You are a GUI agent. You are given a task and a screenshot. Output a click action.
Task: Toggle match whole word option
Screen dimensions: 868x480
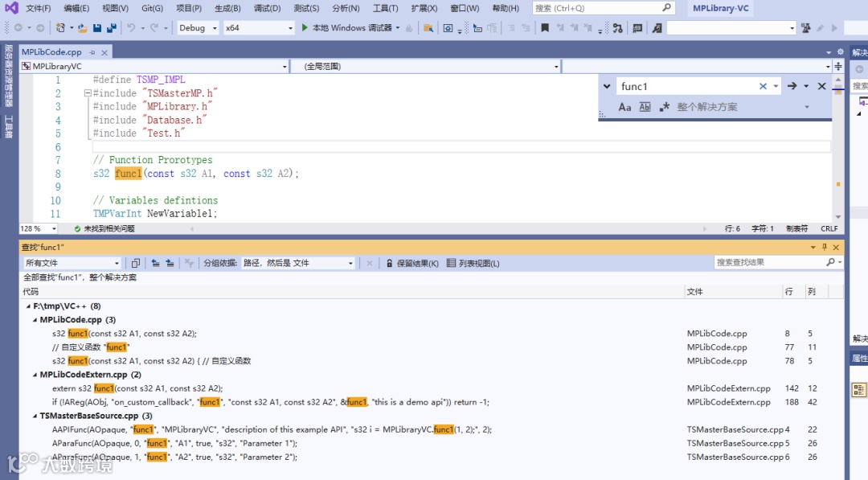coord(645,107)
